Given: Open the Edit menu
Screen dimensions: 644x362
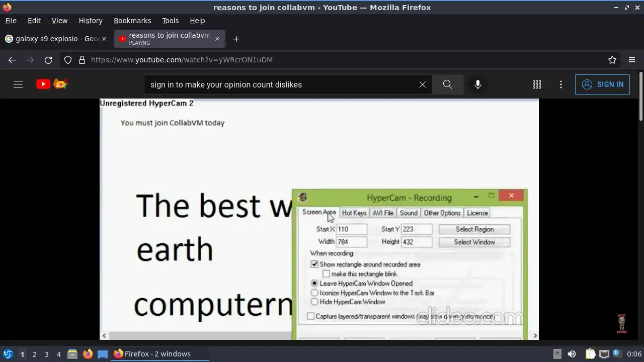Looking at the screenshot, I should pyautogui.click(x=34, y=21).
